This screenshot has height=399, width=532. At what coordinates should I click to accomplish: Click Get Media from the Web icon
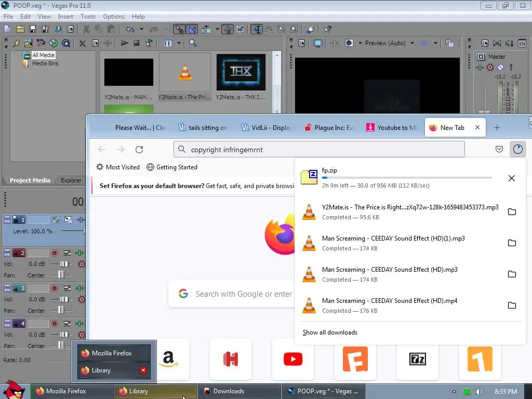(x=66, y=43)
